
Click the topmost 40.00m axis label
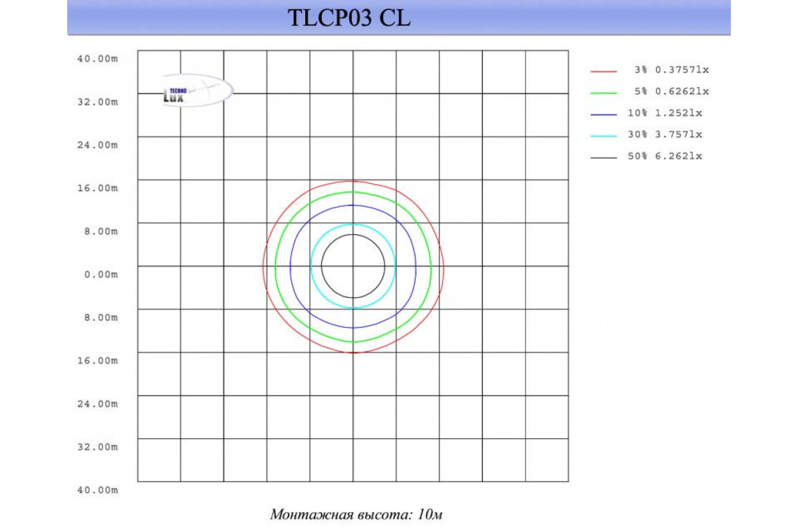coord(98,59)
